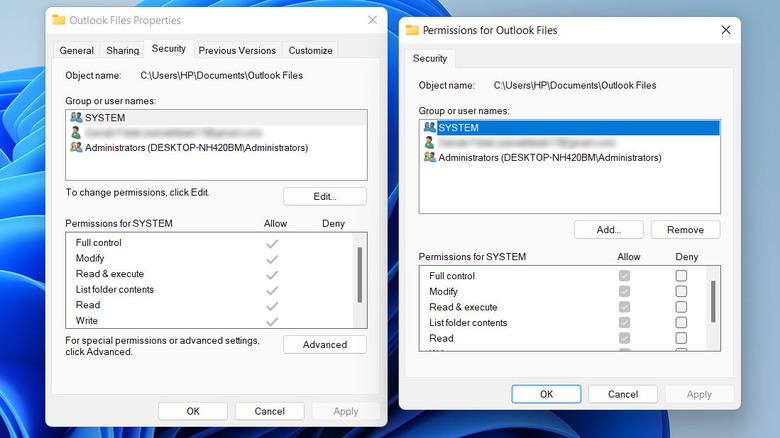Select Administrators entry in Properties window list
The height and width of the screenshot is (438, 780).
pyautogui.click(x=216, y=147)
